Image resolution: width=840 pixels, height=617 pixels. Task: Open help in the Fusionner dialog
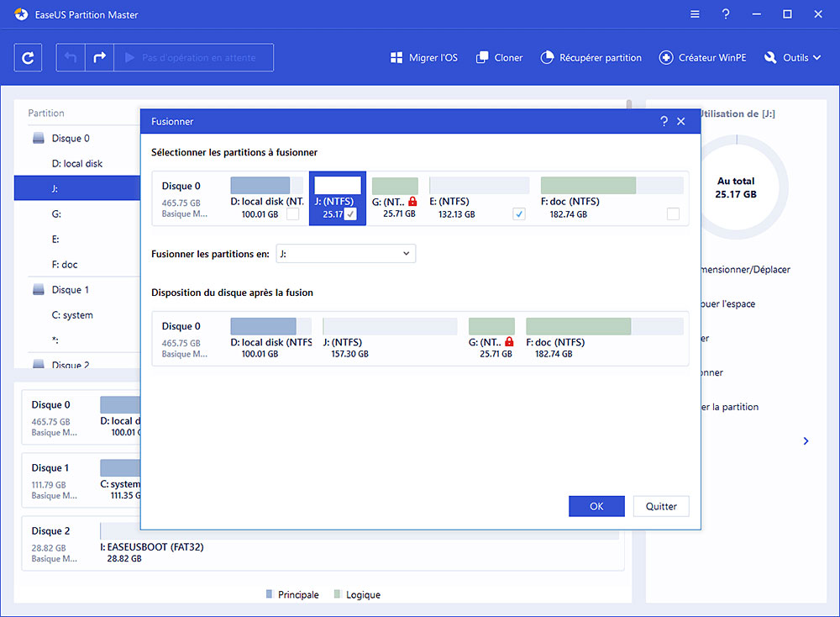point(664,122)
